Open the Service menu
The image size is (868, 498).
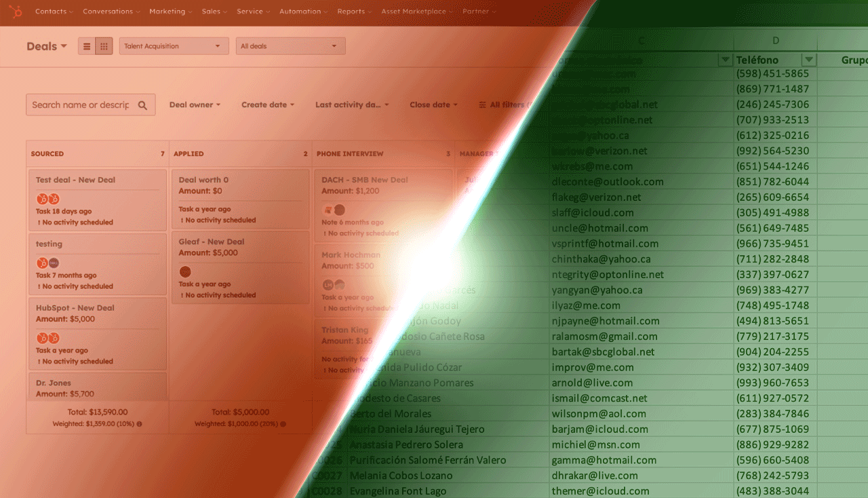pos(253,12)
